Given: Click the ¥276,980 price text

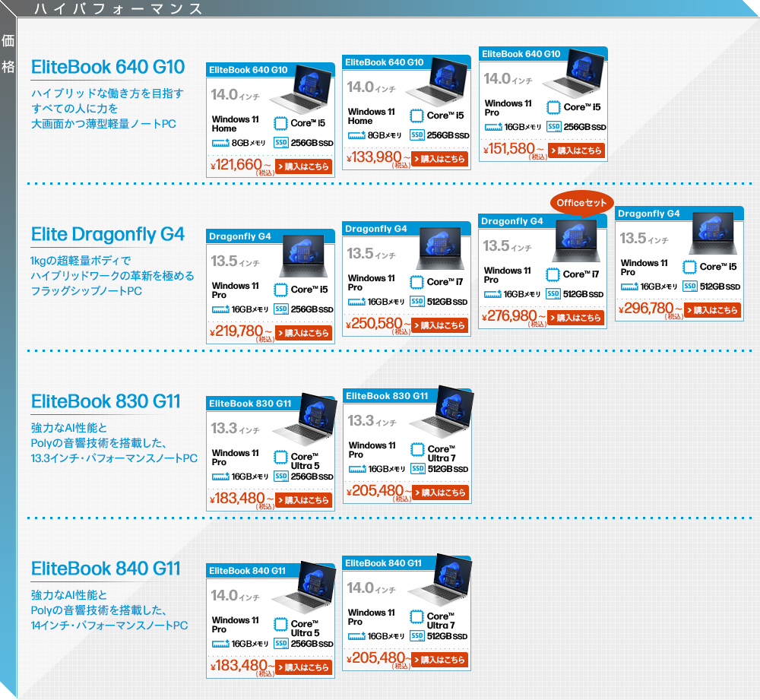Looking at the screenshot, I should point(513,316).
